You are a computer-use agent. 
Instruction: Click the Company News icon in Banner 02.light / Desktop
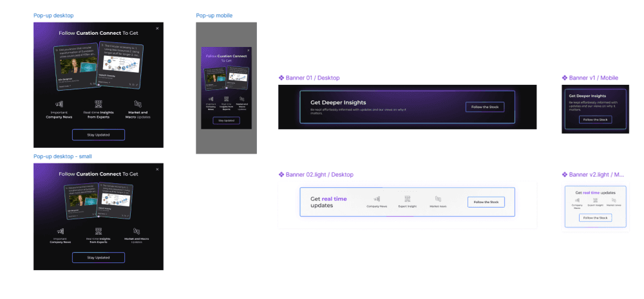point(377,199)
